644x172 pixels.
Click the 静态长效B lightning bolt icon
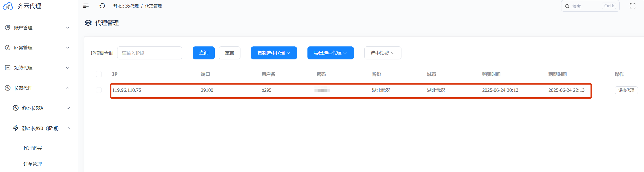click(x=16, y=128)
